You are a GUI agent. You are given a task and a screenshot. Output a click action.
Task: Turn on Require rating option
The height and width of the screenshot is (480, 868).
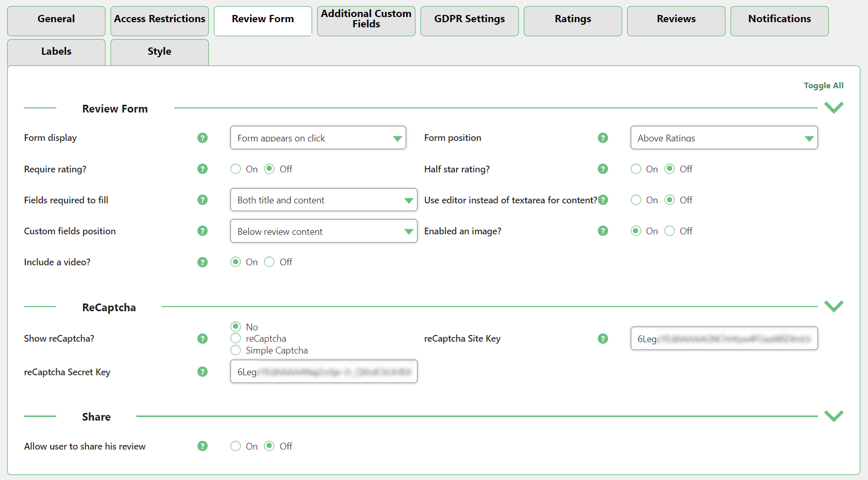pyautogui.click(x=236, y=169)
